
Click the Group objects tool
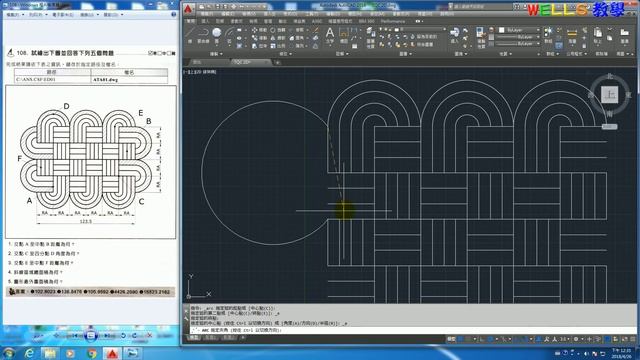pyautogui.click(x=548, y=35)
